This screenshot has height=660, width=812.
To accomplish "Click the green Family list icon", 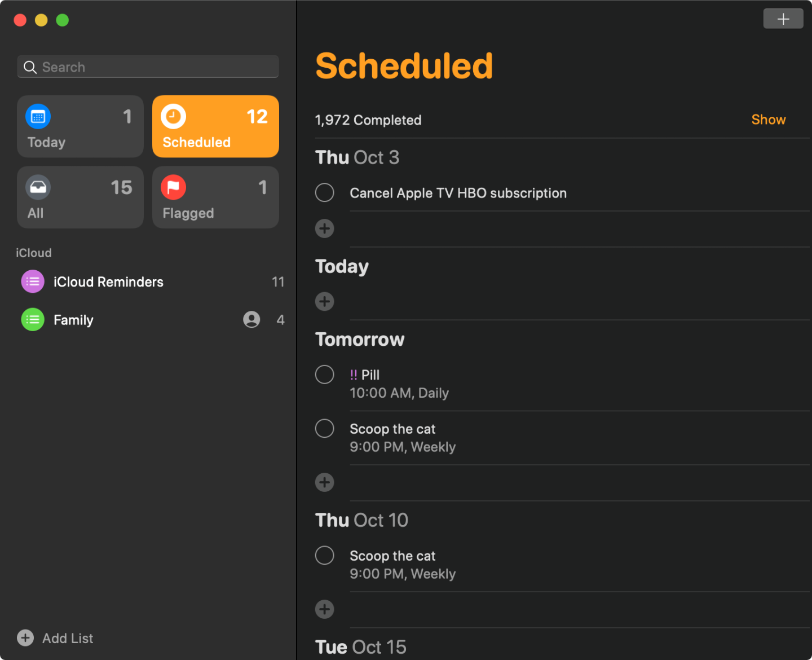I will (33, 320).
